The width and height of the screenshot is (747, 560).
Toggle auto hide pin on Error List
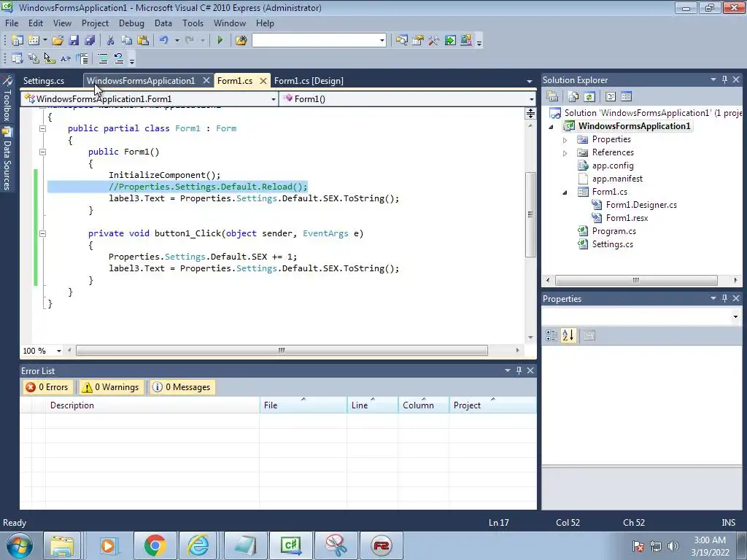click(x=519, y=370)
